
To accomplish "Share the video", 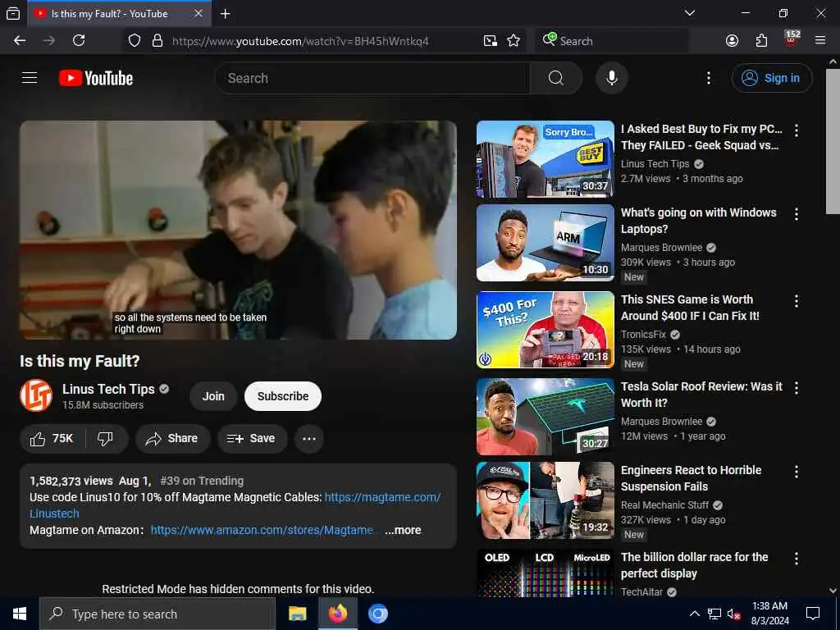I will coord(172,439).
